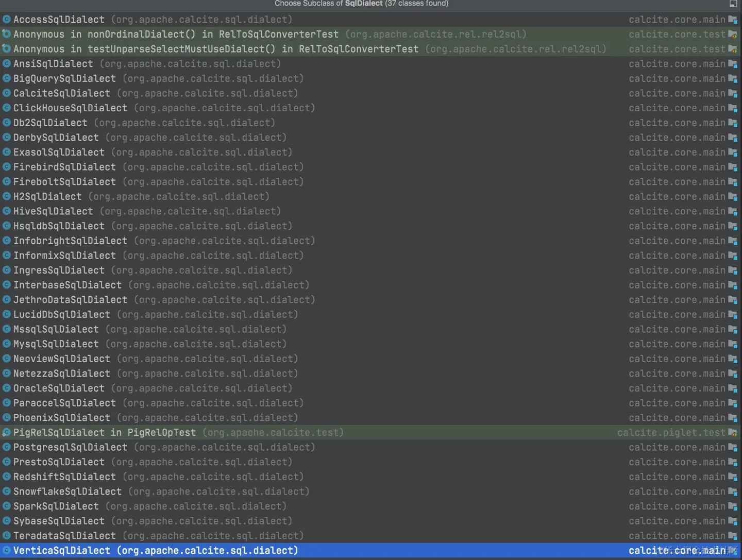Image resolution: width=742 pixels, height=560 pixels.
Task: Pick PhoenixSqlDialect from list
Action: click(x=370, y=418)
